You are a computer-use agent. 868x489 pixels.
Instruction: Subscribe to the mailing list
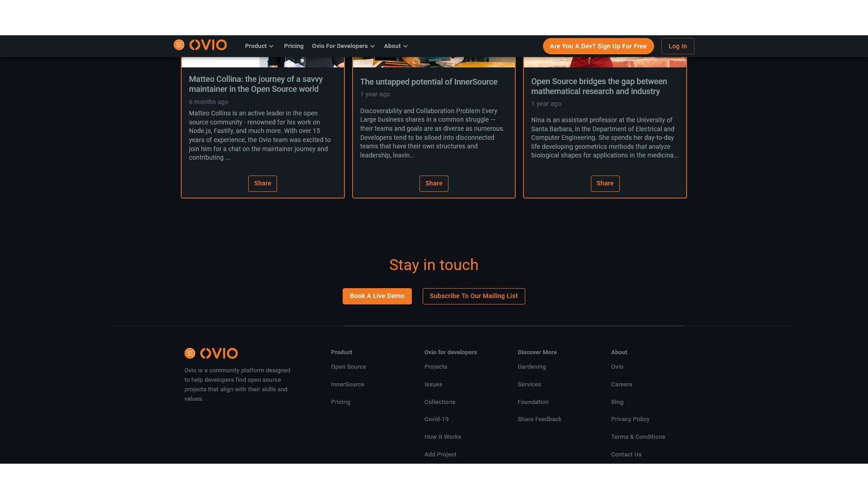coord(473,296)
